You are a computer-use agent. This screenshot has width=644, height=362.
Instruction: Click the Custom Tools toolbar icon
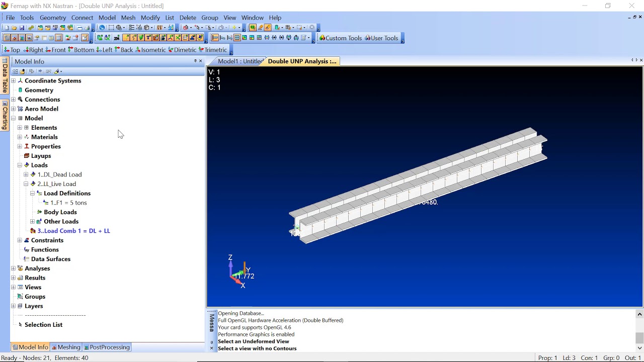tap(340, 38)
